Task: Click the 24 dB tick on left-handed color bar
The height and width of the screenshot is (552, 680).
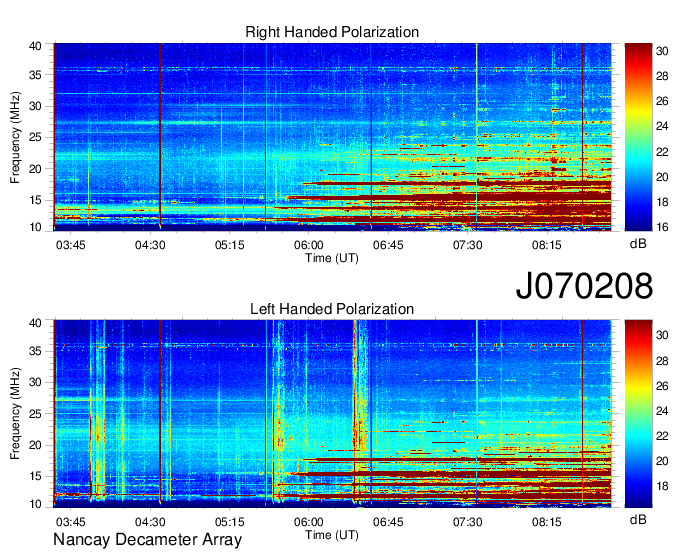Action: [662, 411]
